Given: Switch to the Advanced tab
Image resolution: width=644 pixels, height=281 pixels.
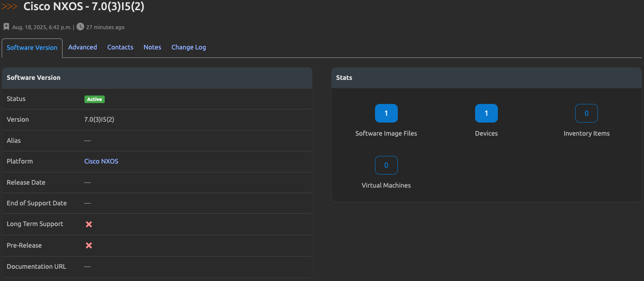Looking at the screenshot, I should 82,47.
